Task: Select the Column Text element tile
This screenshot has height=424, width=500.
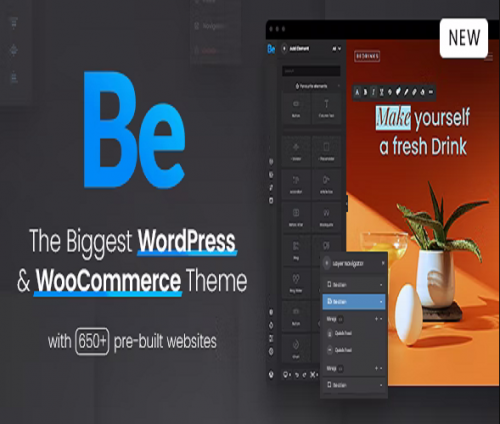Action: (x=326, y=109)
